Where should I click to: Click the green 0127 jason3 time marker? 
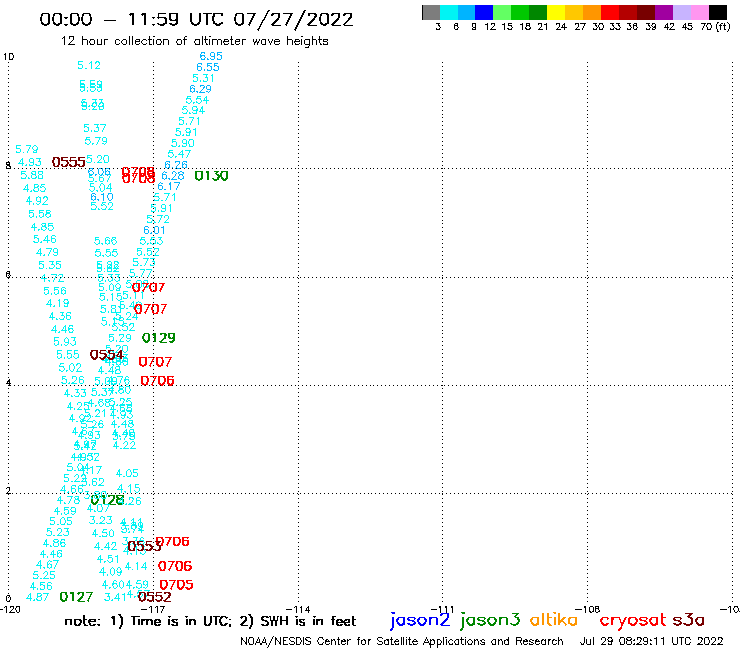[76, 597]
